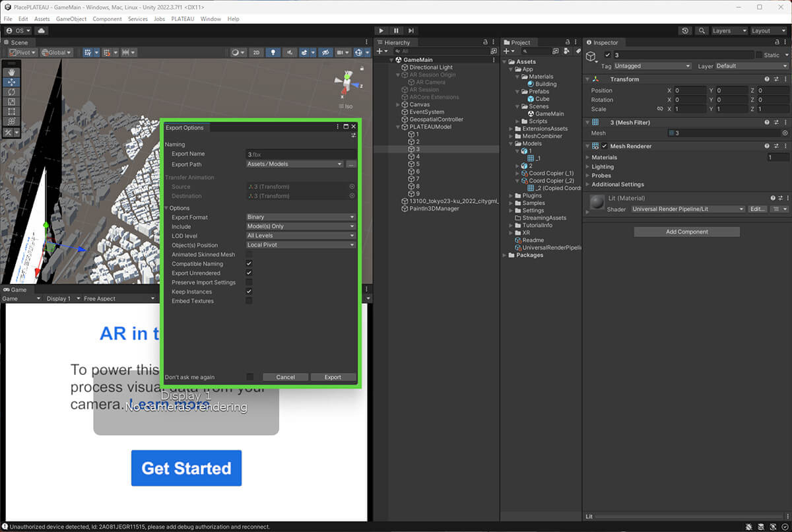Click the Add Component button
The height and width of the screenshot is (532, 792).
click(686, 232)
